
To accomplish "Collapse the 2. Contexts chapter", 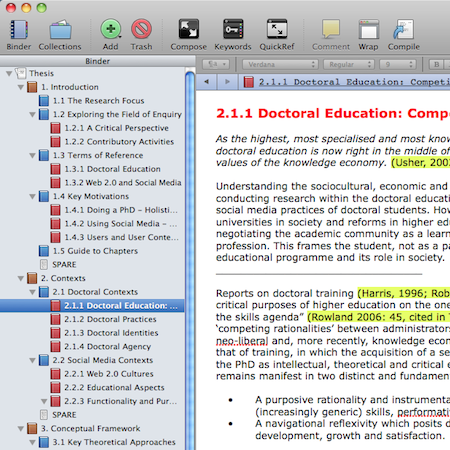I will click(21, 278).
